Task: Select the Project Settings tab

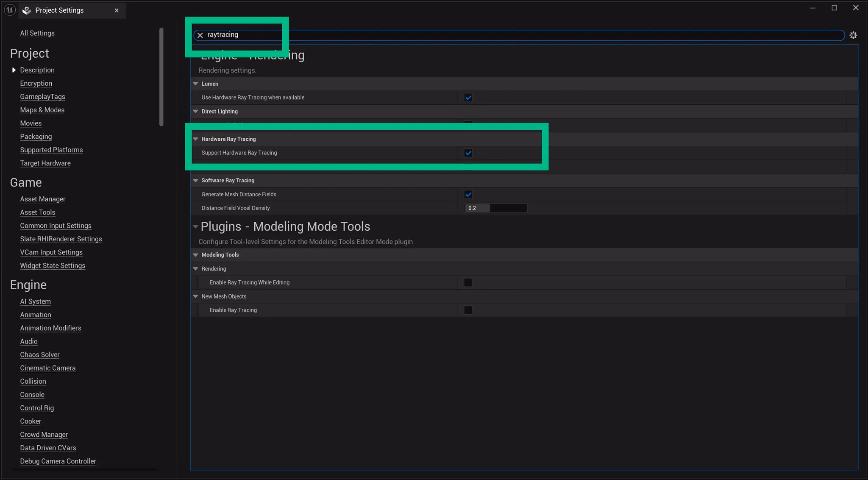Action: coord(59,10)
